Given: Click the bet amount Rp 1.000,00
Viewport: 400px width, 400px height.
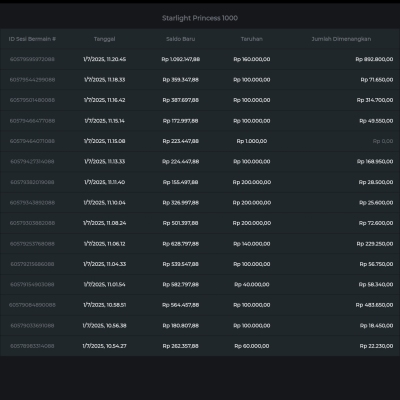Looking at the screenshot, I should pyautogui.click(x=252, y=141).
